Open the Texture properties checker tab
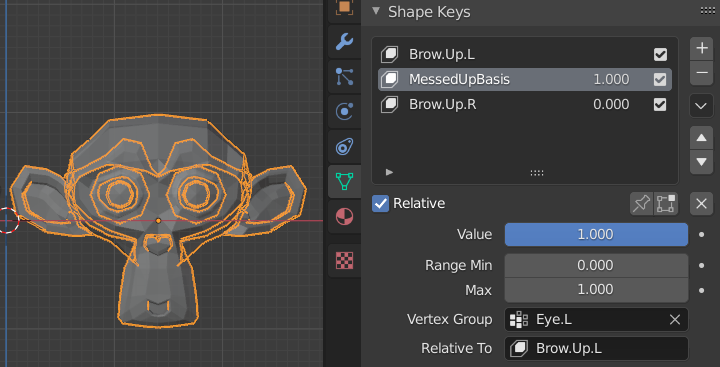 344,260
